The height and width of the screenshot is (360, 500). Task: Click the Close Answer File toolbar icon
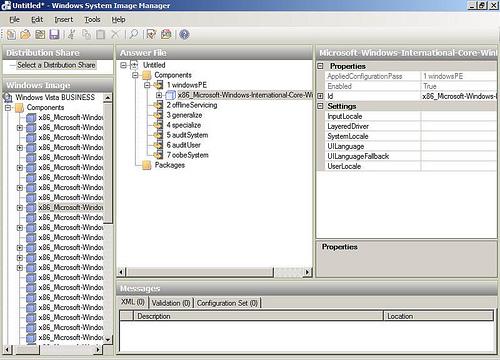40,34
